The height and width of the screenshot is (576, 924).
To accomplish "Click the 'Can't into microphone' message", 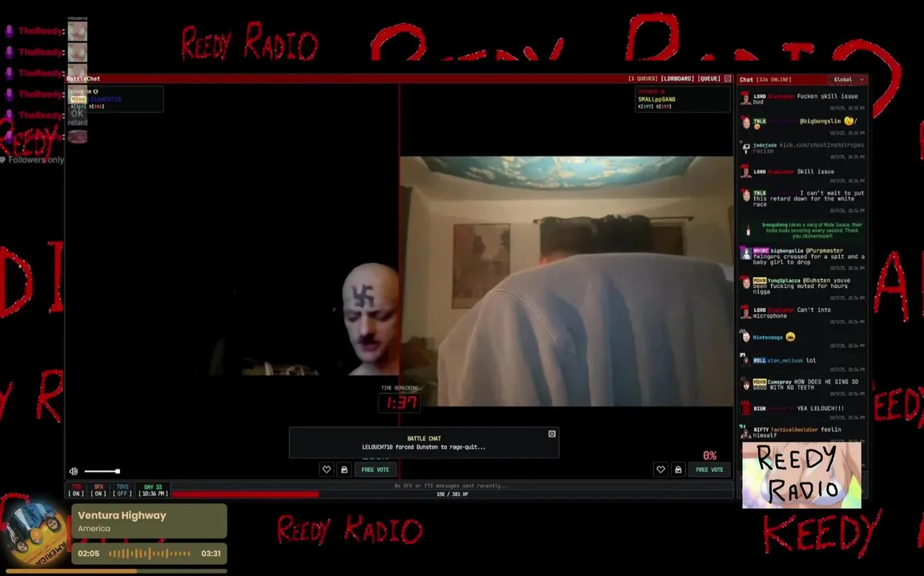I will (791, 313).
